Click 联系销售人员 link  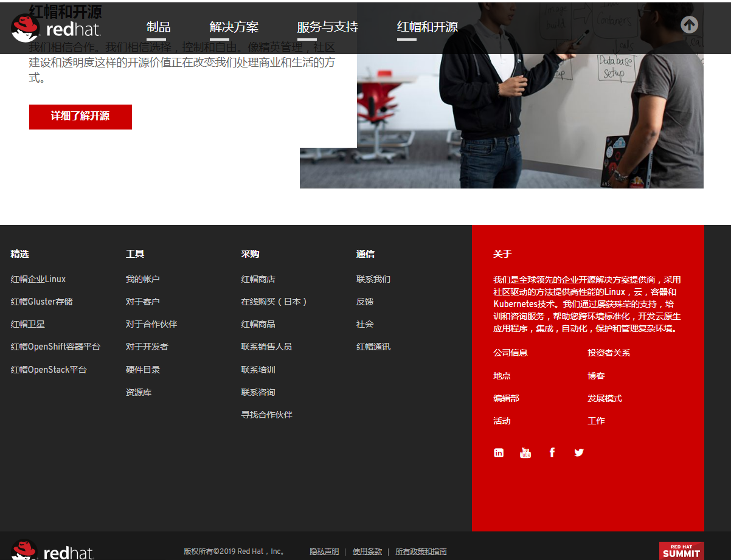pyautogui.click(x=267, y=347)
